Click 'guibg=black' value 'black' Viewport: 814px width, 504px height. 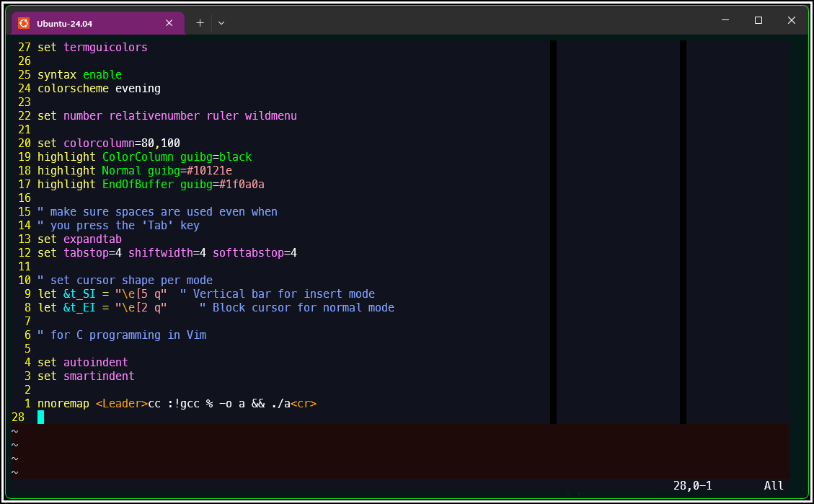coord(235,156)
